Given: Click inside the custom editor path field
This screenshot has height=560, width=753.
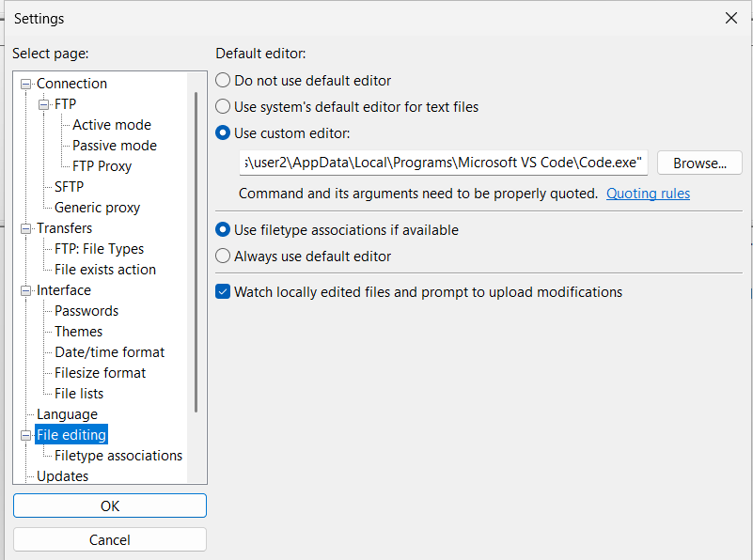Looking at the screenshot, I should tap(442, 163).
